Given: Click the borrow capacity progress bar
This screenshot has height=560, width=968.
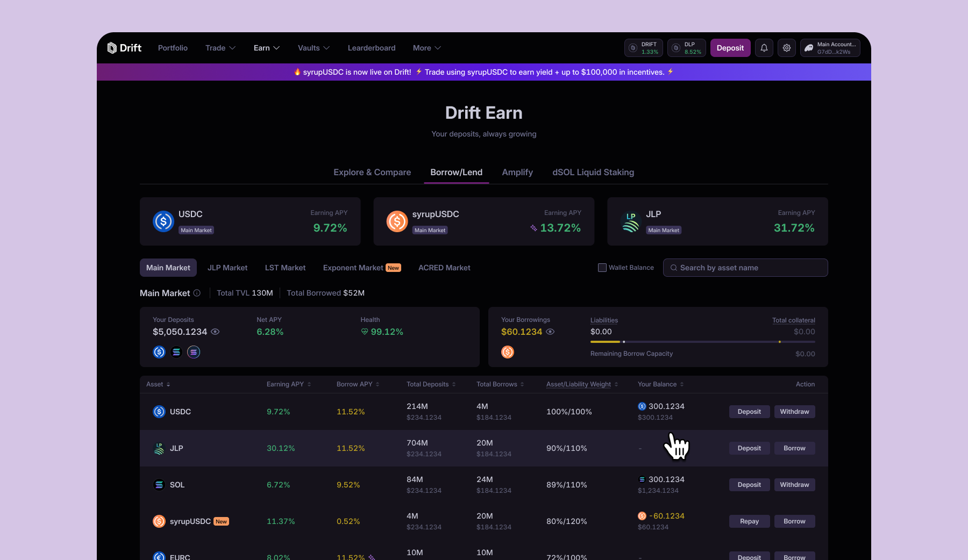Looking at the screenshot, I should tap(703, 342).
